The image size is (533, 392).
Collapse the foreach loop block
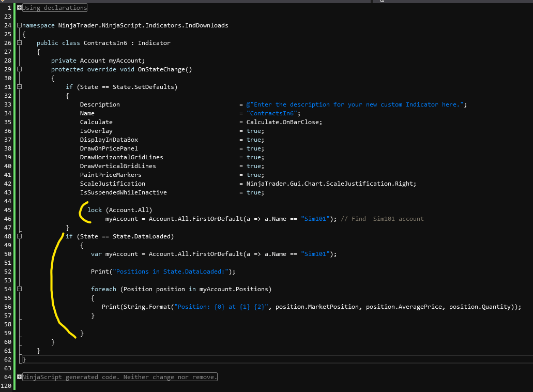pos(19,289)
